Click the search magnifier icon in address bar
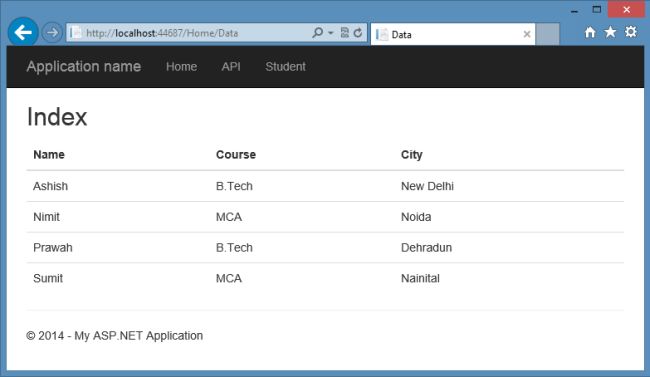The height and width of the screenshot is (377, 650). click(318, 32)
